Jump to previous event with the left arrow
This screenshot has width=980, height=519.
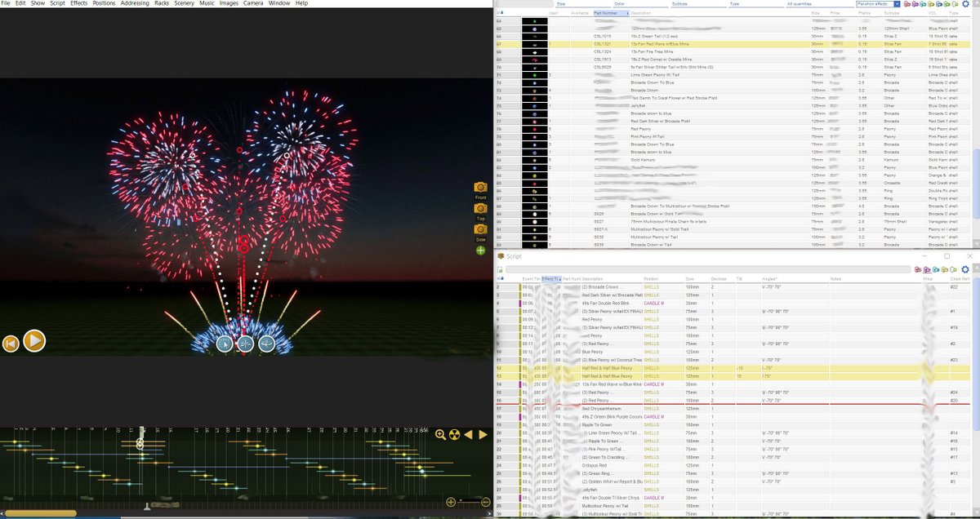click(469, 435)
